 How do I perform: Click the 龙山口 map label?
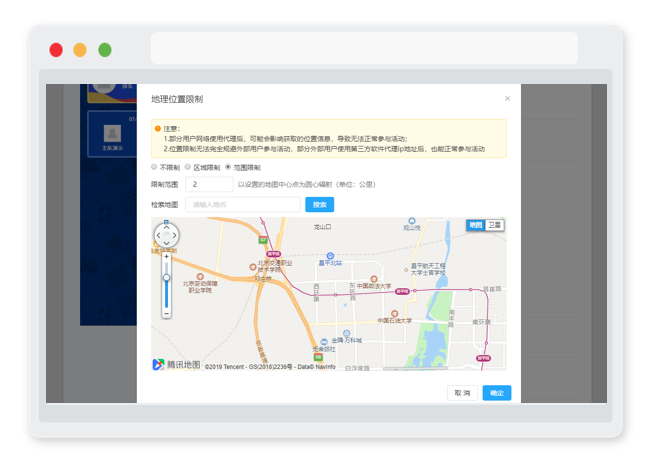tap(322, 227)
